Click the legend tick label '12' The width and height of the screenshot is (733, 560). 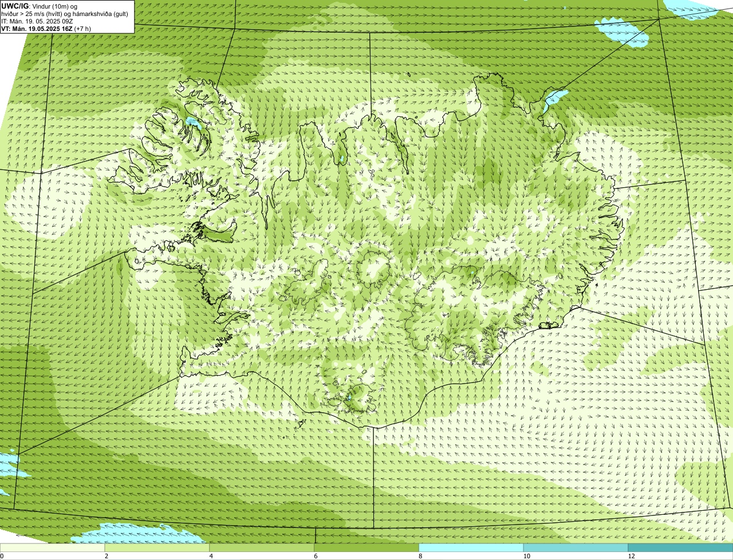click(x=631, y=556)
